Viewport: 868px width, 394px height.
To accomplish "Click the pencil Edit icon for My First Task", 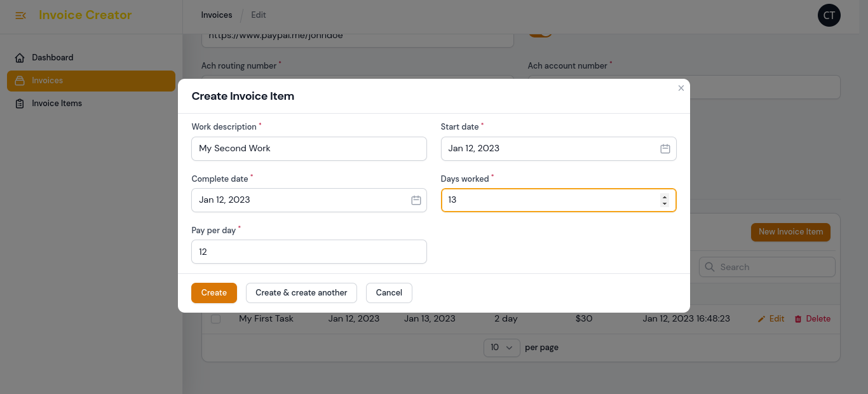I will (762, 319).
